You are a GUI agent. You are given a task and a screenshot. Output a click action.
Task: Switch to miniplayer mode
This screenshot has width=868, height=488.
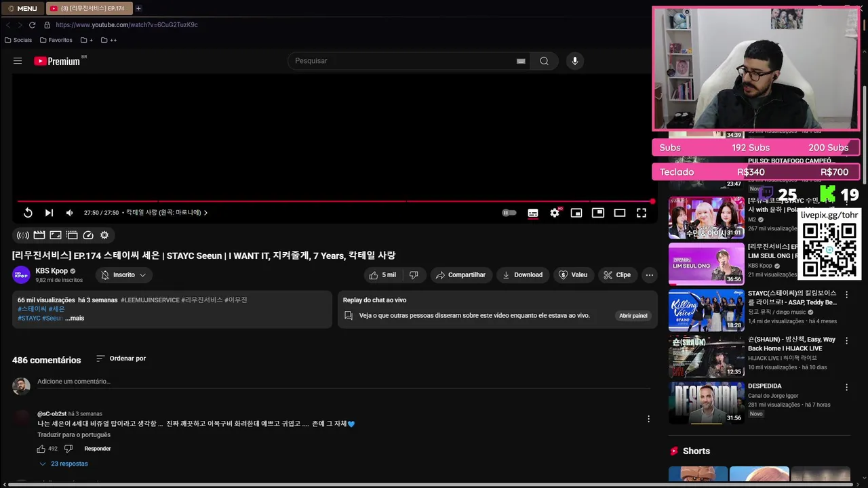coord(576,213)
